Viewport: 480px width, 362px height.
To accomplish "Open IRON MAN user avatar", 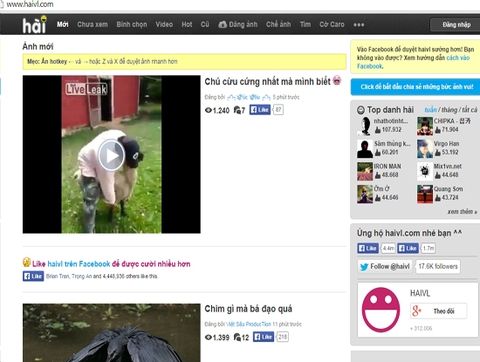I will [365, 171].
